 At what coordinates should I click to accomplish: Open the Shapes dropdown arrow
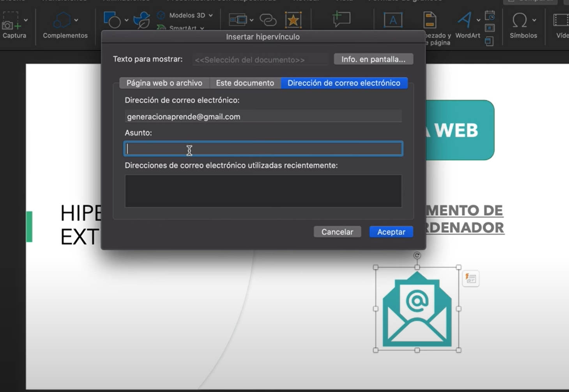click(126, 20)
